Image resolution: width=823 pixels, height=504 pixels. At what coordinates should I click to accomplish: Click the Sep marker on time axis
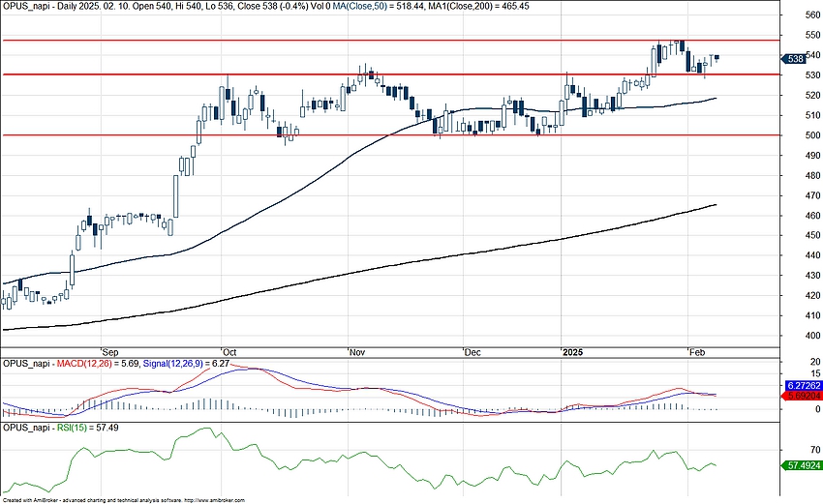click(108, 353)
